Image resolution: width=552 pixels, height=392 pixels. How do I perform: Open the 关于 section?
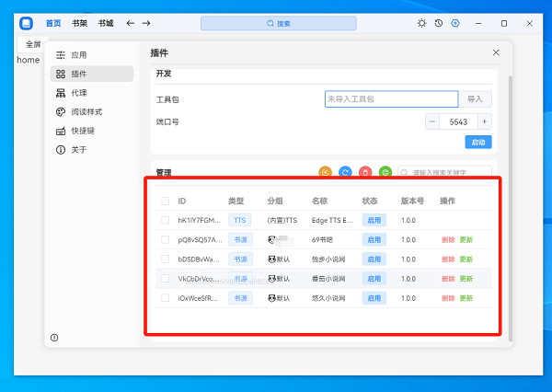coord(92,150)
